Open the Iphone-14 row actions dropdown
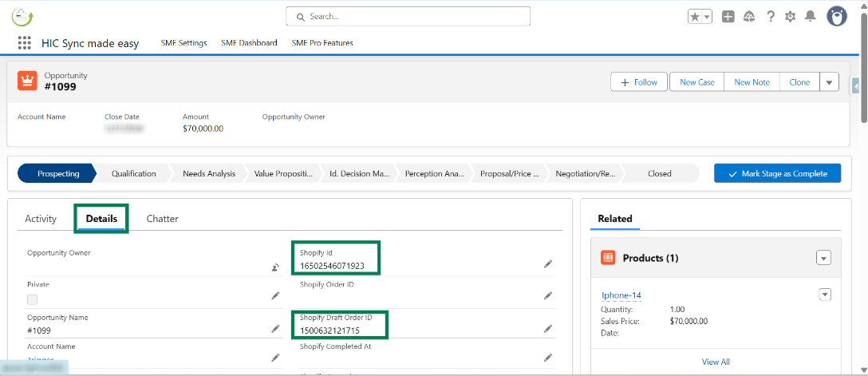Image resolution: width=868 pixels, height=376 pixels. point(825,295)
